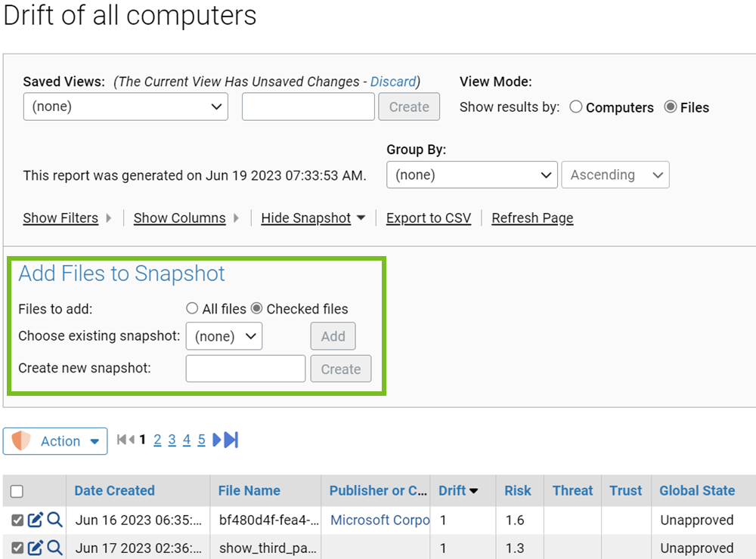Discard the current view's unsaved changes

click(x=392, y=82)
